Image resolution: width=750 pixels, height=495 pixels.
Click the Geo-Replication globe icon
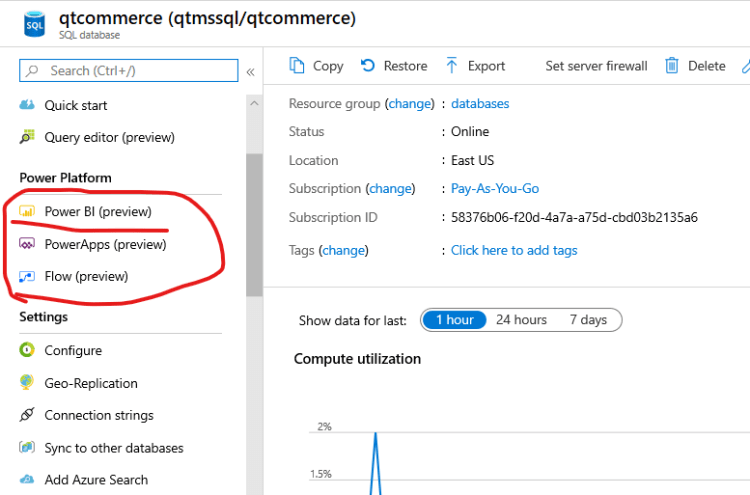(x=27, y=383)
